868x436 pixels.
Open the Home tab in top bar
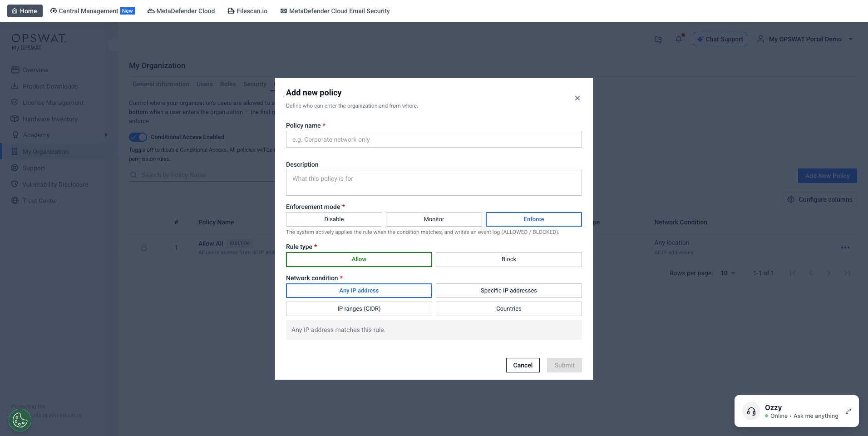pyautogui.click(x=25, y=11)
